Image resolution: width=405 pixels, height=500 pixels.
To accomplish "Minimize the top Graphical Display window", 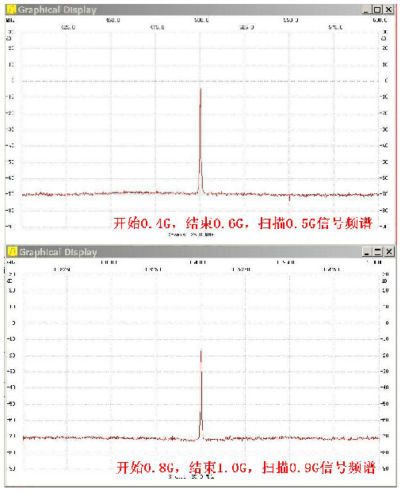I will tap(367, 10).
